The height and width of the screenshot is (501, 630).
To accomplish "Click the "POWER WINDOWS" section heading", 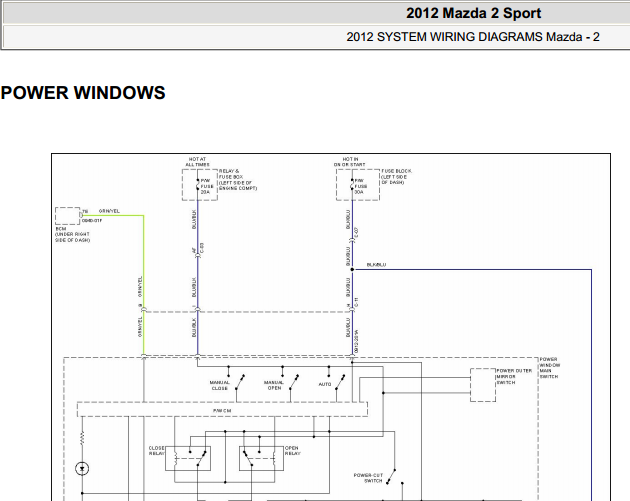I will tap(83, 93).
